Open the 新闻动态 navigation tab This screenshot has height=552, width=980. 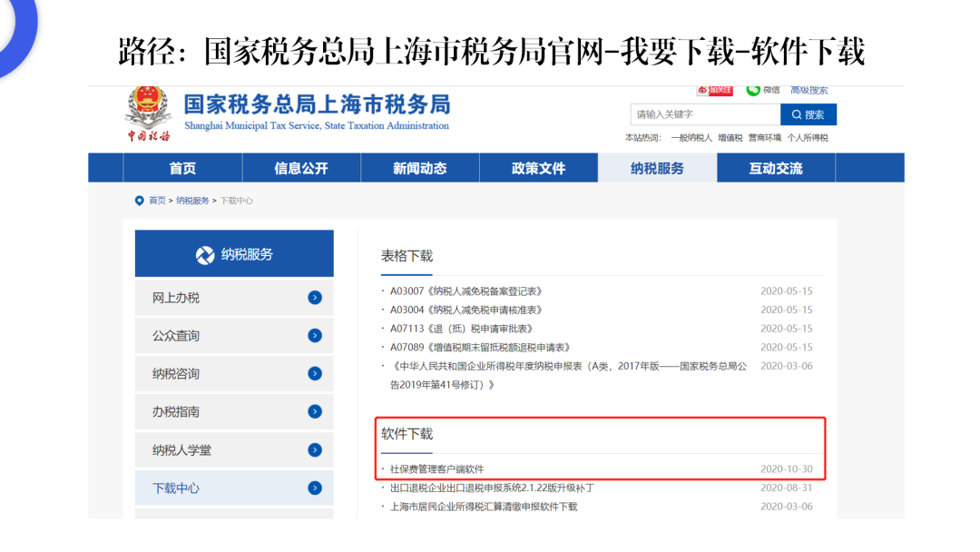tap(420, 168)
